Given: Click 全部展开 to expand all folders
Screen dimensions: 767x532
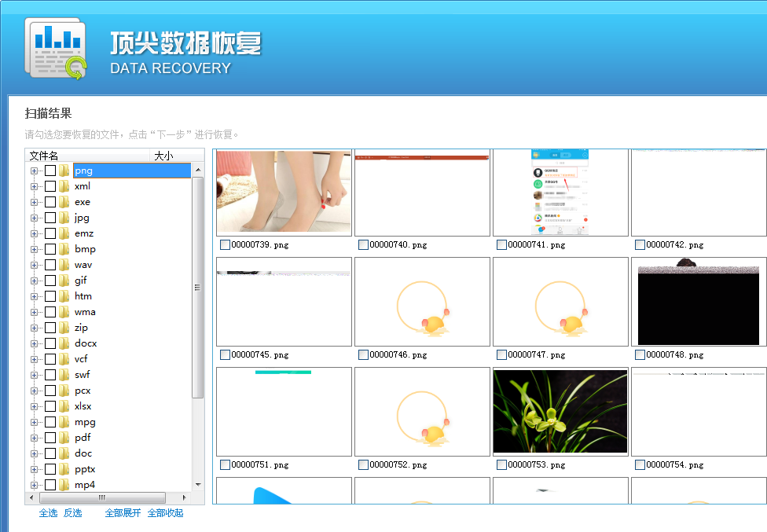Looking at the screenshot, I should [x=123, y=513].
